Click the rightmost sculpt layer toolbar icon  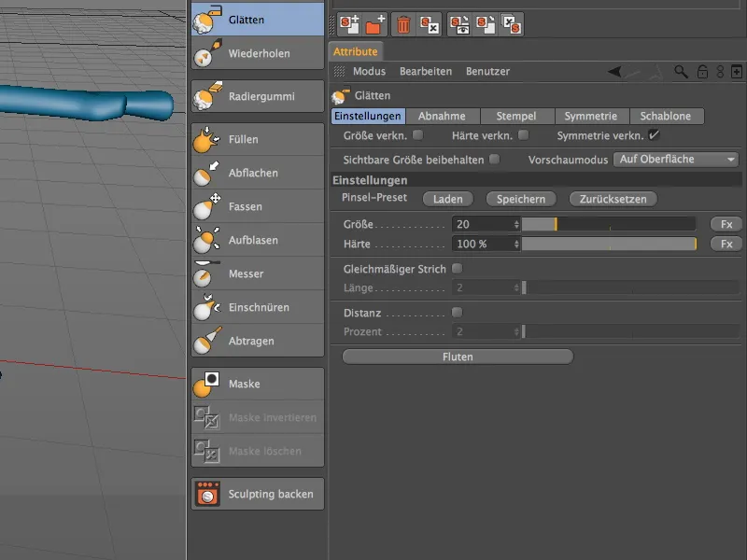click(512, 24)
